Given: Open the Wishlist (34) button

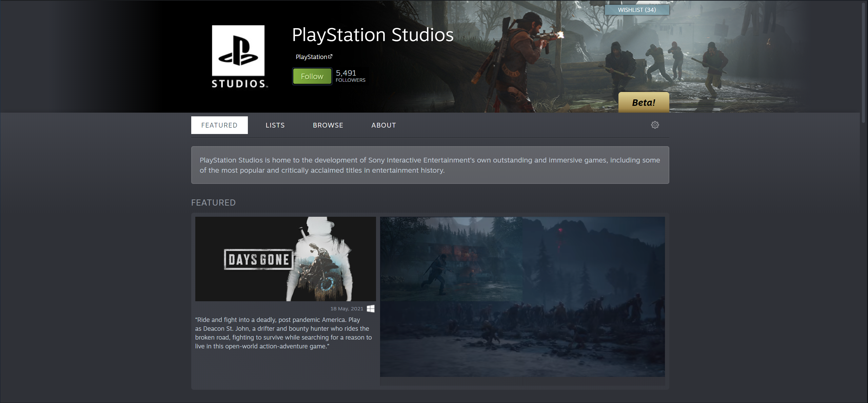Looking at the screenshot, I should pos(637,10).
